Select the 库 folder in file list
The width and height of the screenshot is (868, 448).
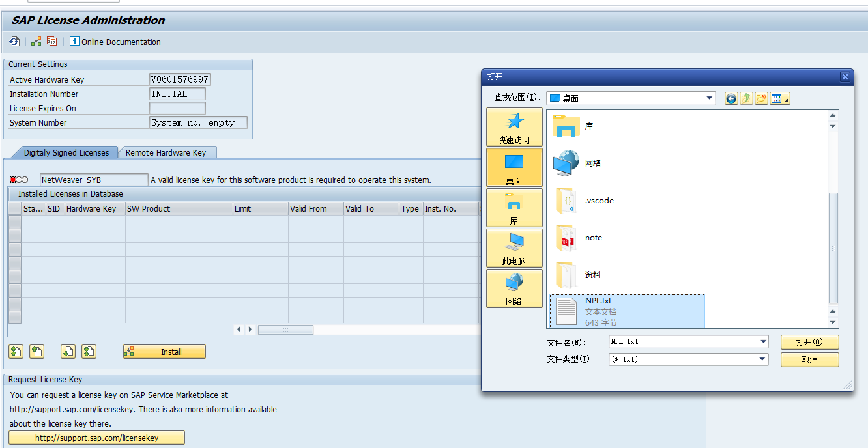(573, 126)
